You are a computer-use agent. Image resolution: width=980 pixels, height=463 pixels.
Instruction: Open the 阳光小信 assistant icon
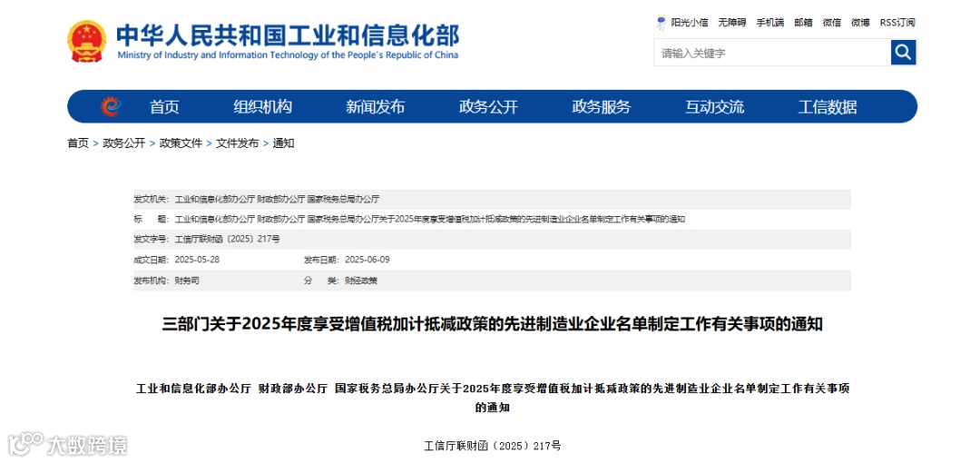click(661, 24)
